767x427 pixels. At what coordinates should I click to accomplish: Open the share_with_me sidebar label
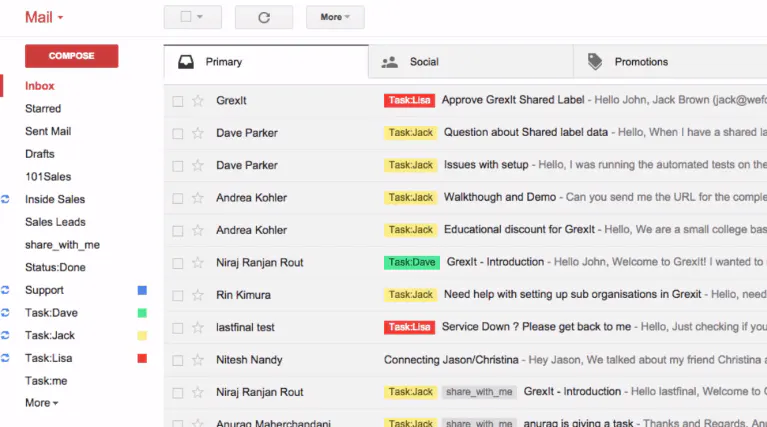pos(62,245)
